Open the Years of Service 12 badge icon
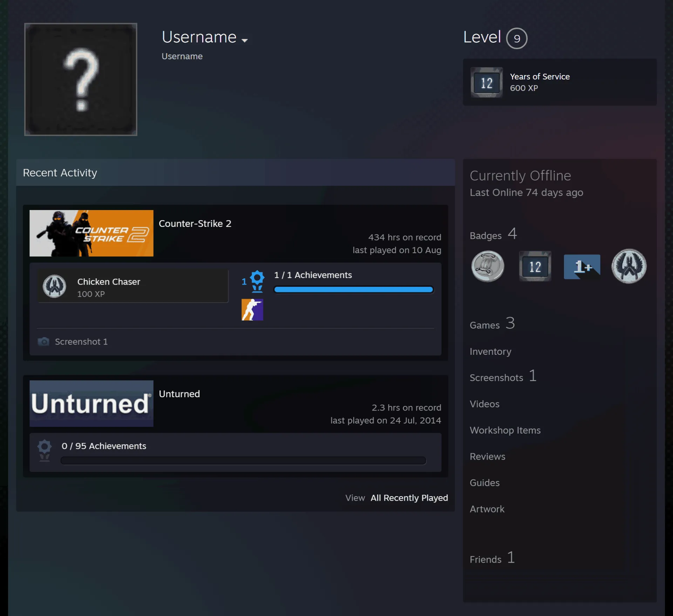673x616 pixels. click(x=487, y=82)
